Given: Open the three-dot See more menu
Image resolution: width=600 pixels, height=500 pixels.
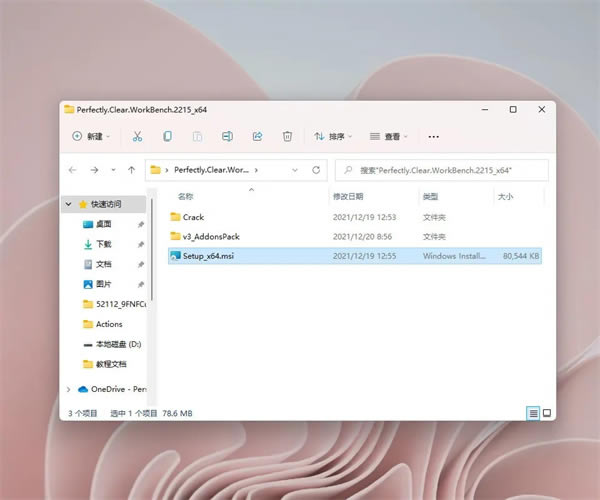Looking at the screenshot, I should [x=434, y=137].
